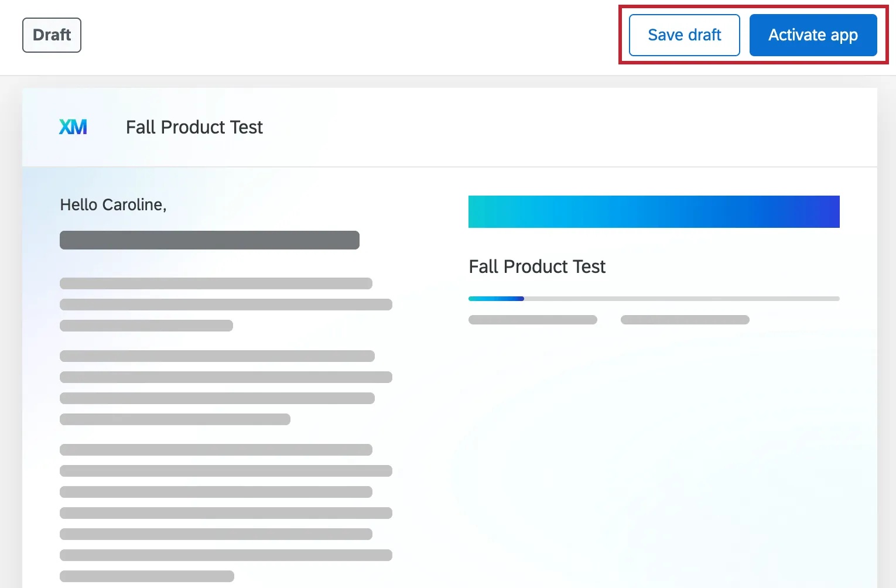The height and width of the screenshot is (588, 896).
Task: Click the gradient banner above Fall Product Test
Action: [654, 211]
